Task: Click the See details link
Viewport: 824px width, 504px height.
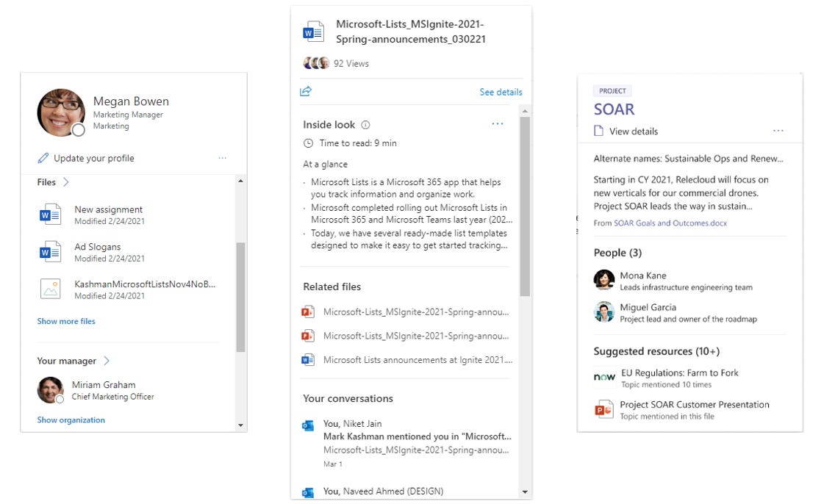Action: (x=501, y=92)
